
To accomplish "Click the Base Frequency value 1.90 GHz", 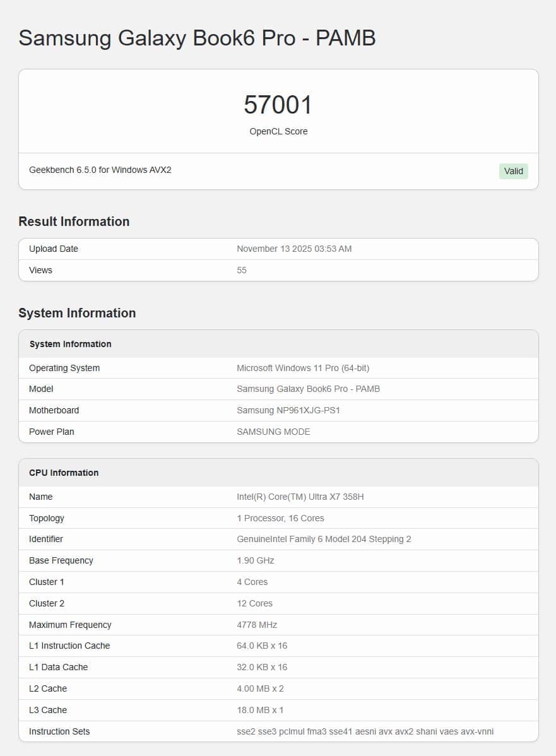I will [x=256, y=560].
